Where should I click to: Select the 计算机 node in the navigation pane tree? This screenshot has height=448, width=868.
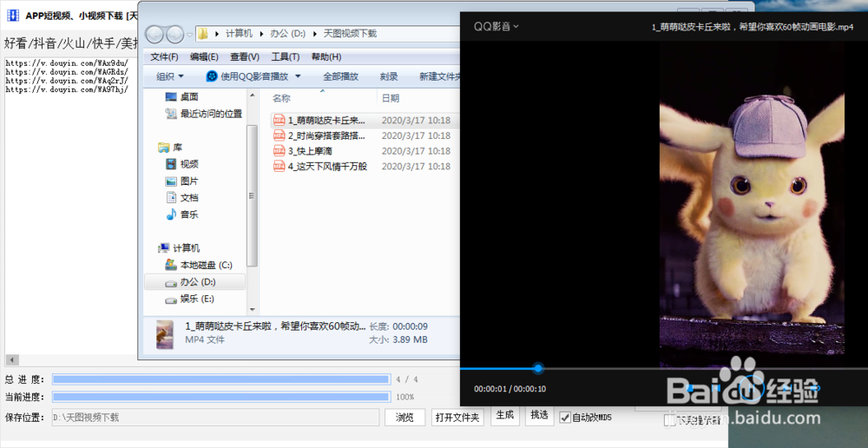[179, 248]
